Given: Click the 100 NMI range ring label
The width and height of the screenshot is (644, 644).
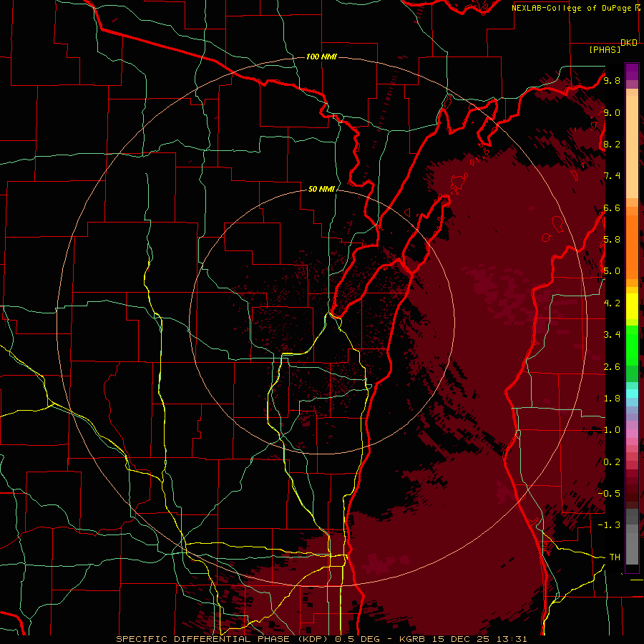Looking at the screenshot, I should (x=321, y=57).
